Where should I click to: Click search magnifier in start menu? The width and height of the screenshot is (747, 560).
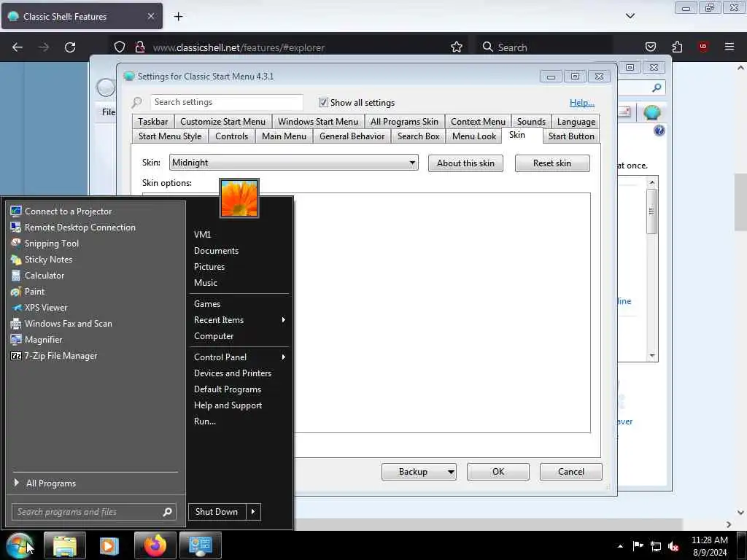click(167, 512)
